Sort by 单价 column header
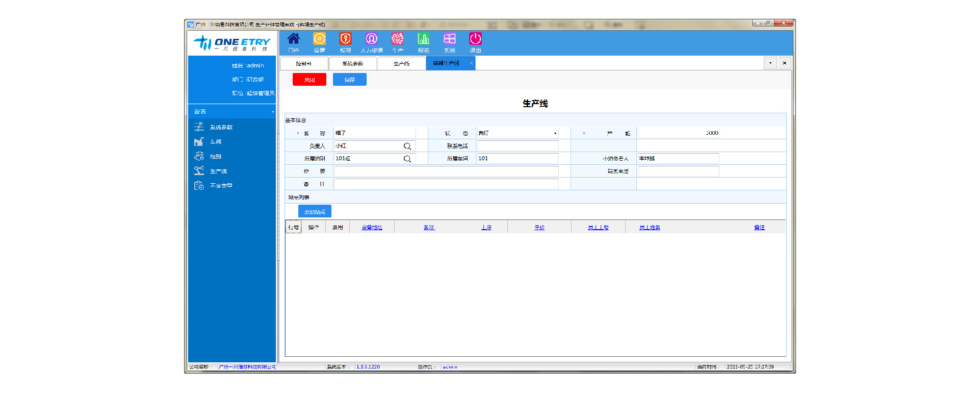The image size is (980, 393). click(x=539, y=228)
